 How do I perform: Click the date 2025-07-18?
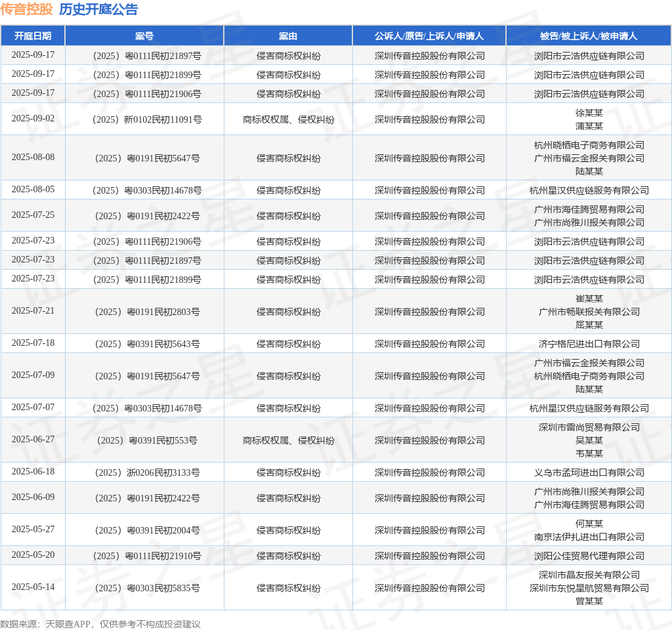point(33,343)
